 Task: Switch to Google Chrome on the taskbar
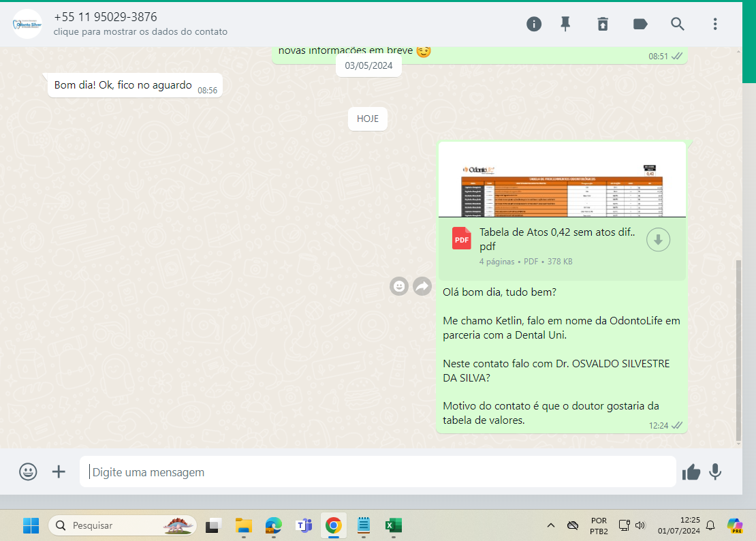[x=334, y=525]
